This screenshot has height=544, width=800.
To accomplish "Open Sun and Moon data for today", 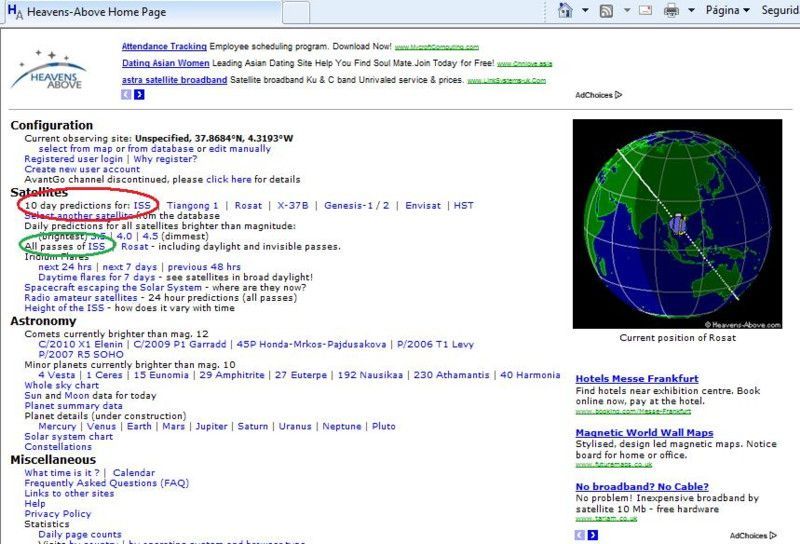I will 90,395.
